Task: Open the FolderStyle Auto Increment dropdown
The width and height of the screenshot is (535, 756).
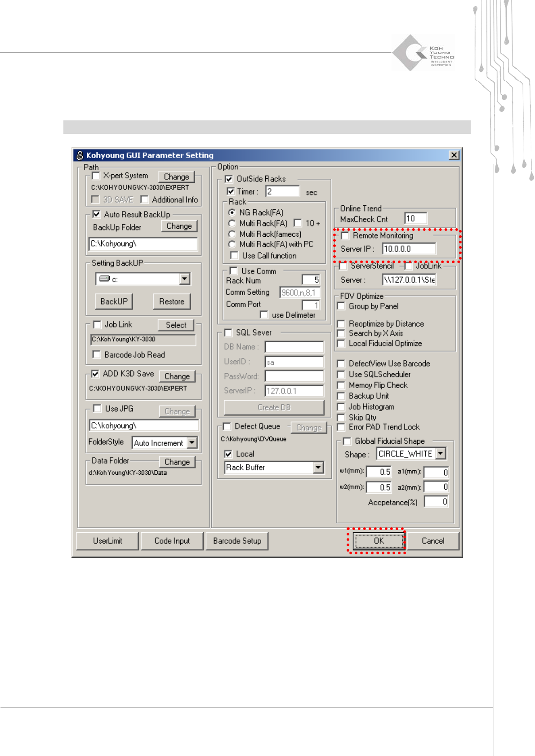Action: 192,443
